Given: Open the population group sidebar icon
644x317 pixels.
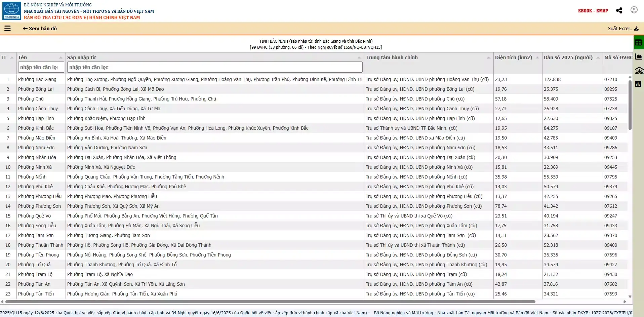Looking at the screenshot, I should click(639, 71).
